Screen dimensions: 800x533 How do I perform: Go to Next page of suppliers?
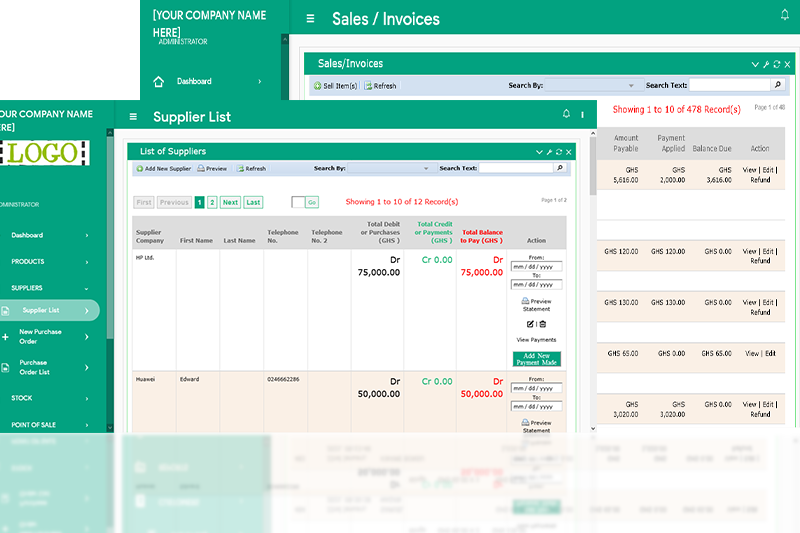[x=230, y=202]
